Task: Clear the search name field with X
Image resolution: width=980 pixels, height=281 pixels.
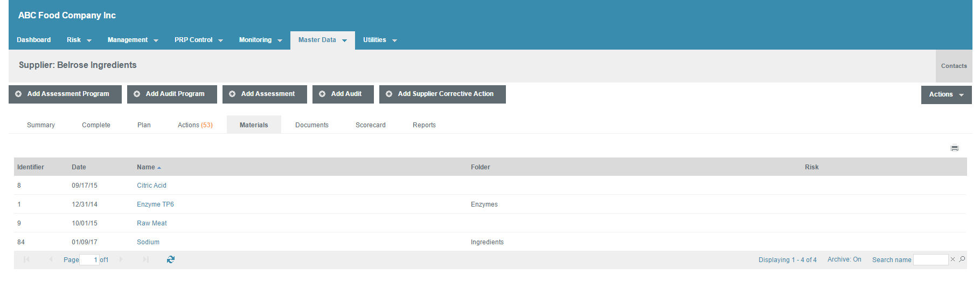Action: (x=953, y=259)
